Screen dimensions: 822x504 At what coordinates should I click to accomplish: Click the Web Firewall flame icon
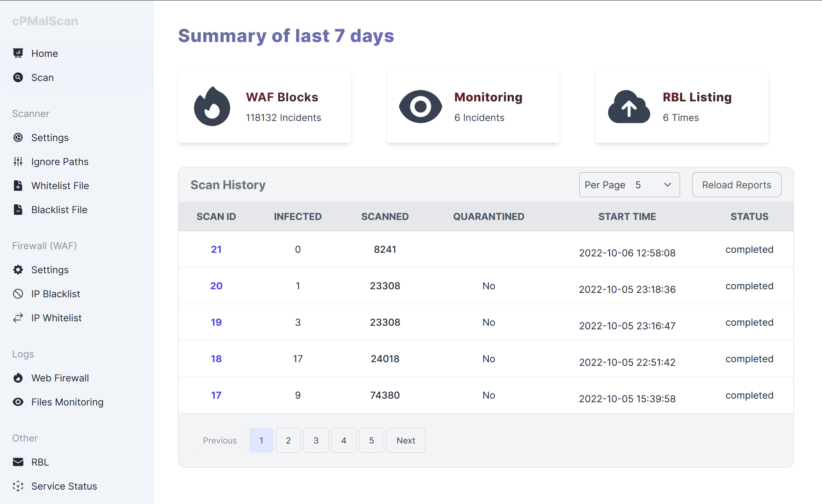18,378
